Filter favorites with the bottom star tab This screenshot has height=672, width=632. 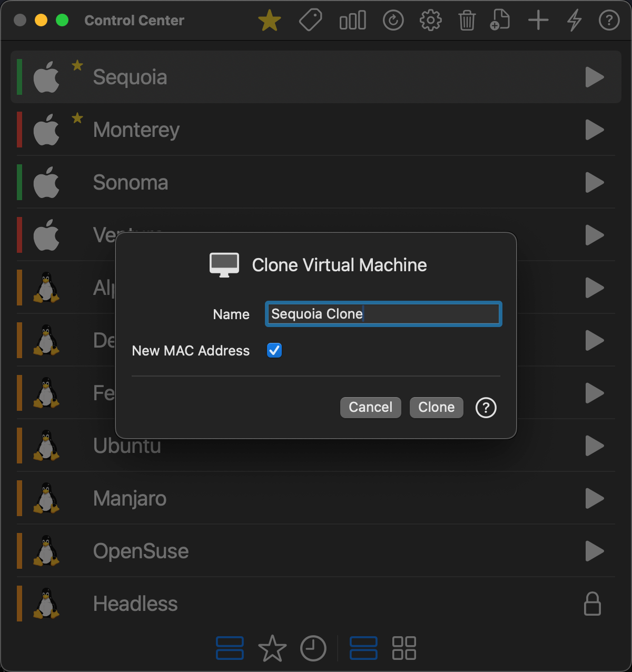click(273, 648)
